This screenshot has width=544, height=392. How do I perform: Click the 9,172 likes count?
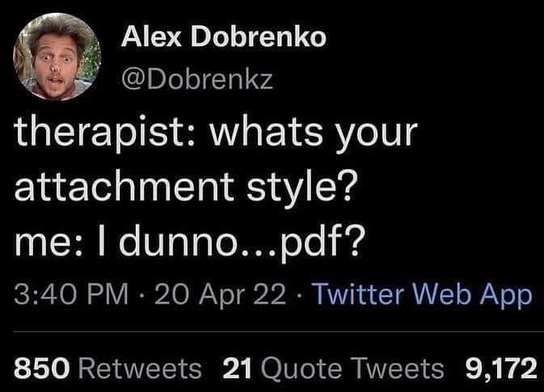tap(502, 369)
